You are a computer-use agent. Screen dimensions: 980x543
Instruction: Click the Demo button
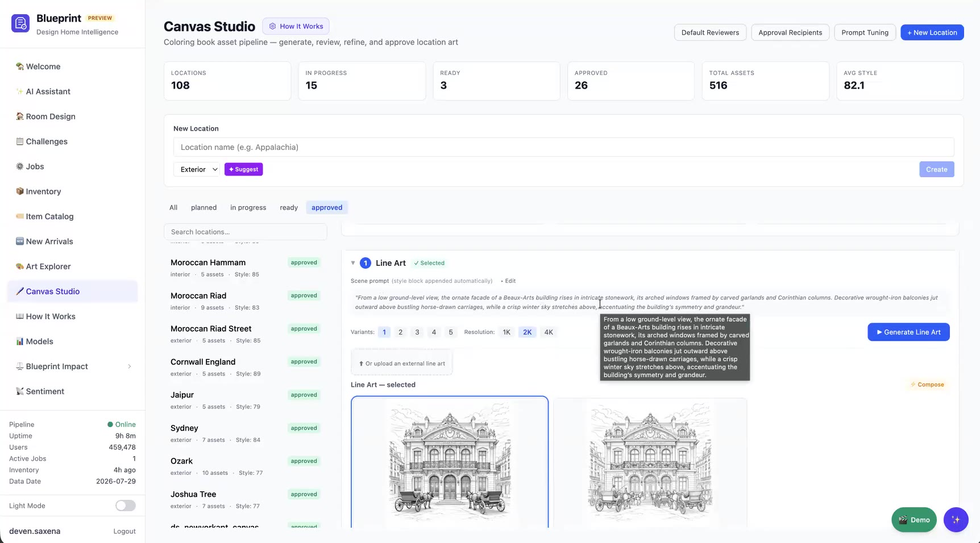click(x=913, y=520)
